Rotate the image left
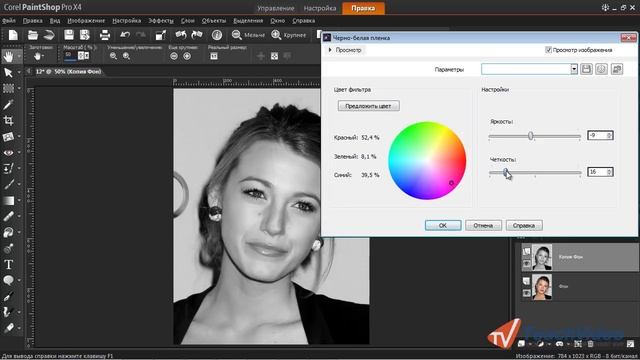The image size is (640, 360). pos(181,35)
